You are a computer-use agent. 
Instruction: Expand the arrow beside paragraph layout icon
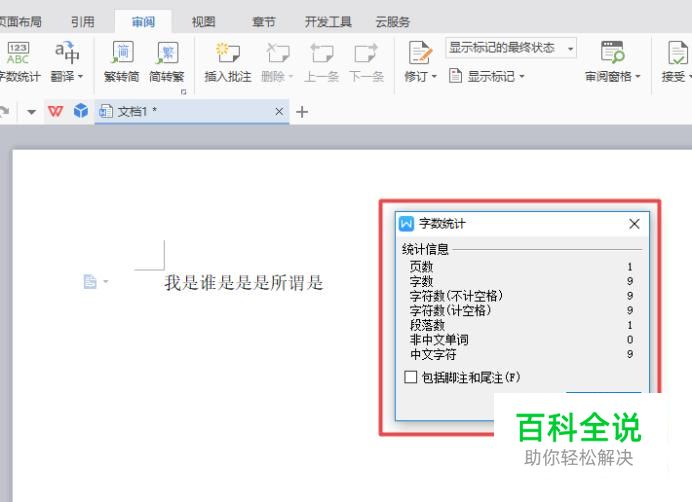tap(106, 281)
